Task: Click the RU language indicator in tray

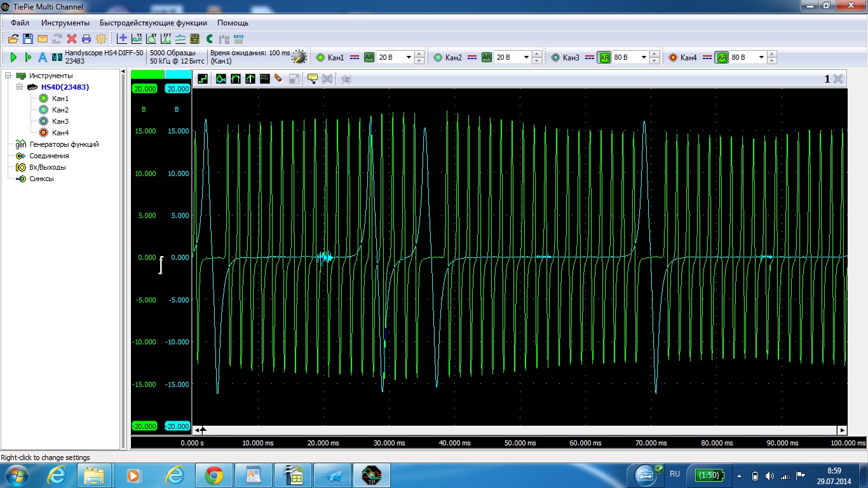Action: [675, 474]
